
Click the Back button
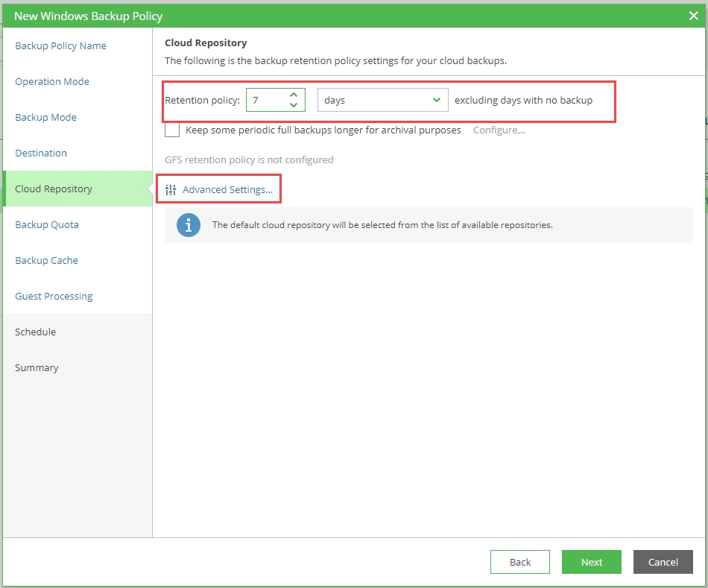pyautogui.click(x=519, y=562)
